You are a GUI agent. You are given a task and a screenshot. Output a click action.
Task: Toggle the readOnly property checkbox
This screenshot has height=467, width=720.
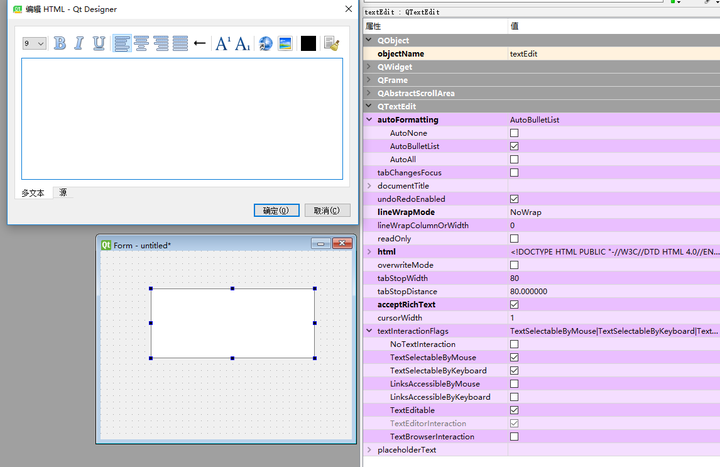[514, 239]
